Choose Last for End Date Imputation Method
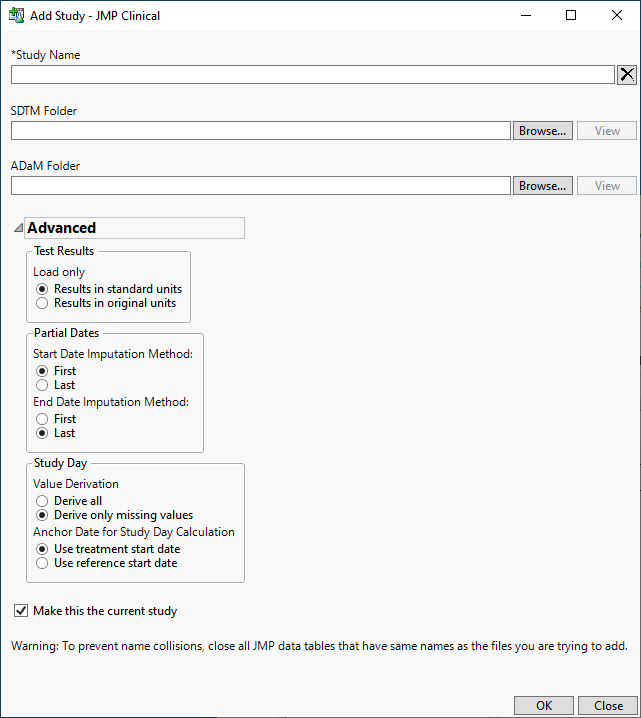 tap(42, 433)
